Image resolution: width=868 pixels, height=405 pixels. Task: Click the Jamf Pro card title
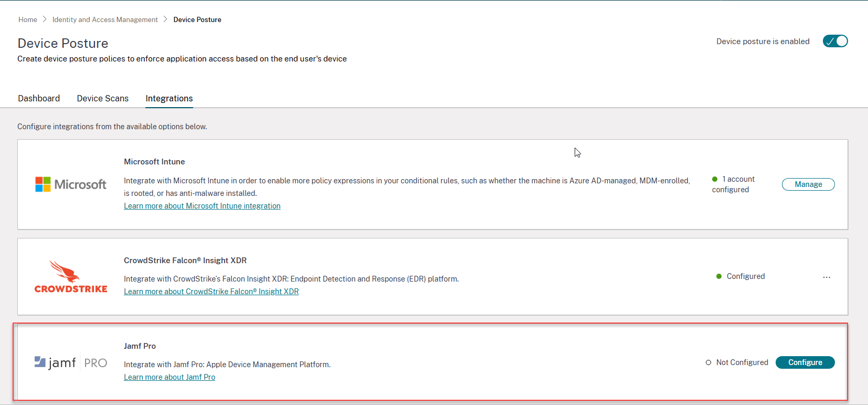pyautogui.click(x=140, y=346)
